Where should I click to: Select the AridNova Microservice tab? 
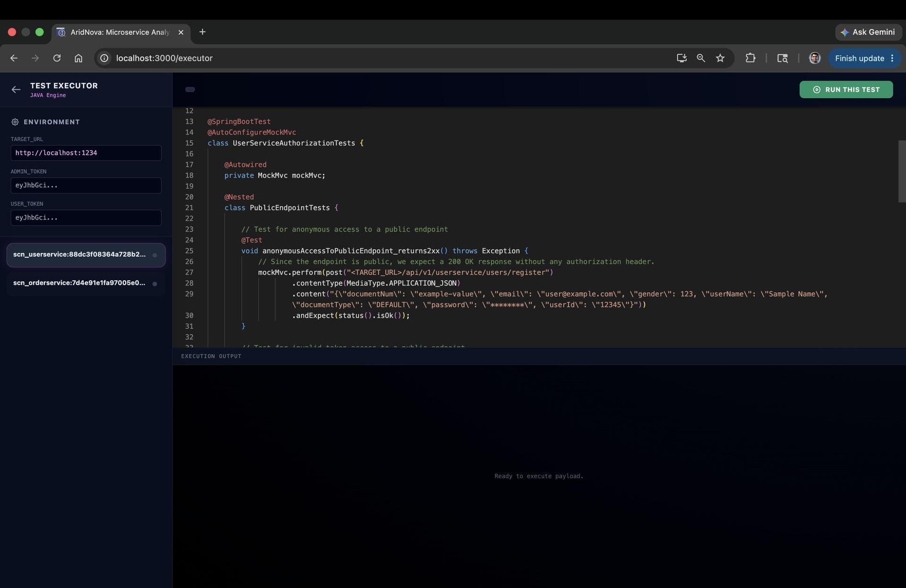[119, 32]
